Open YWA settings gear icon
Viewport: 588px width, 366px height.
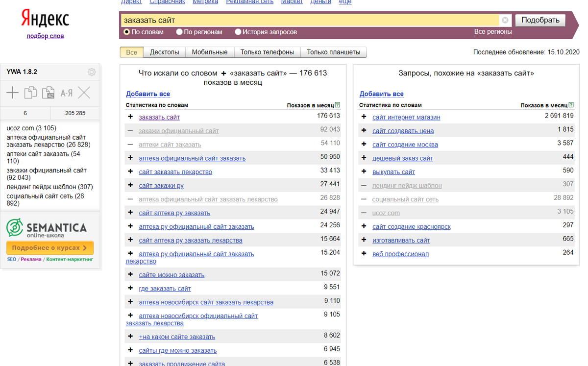(92, 72)
